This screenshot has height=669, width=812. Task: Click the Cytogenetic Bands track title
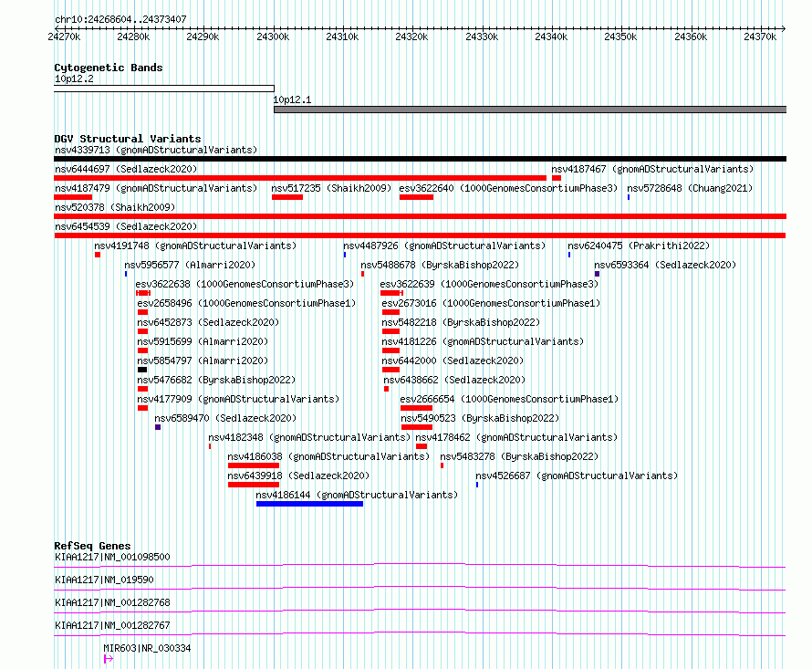[109, 68]
